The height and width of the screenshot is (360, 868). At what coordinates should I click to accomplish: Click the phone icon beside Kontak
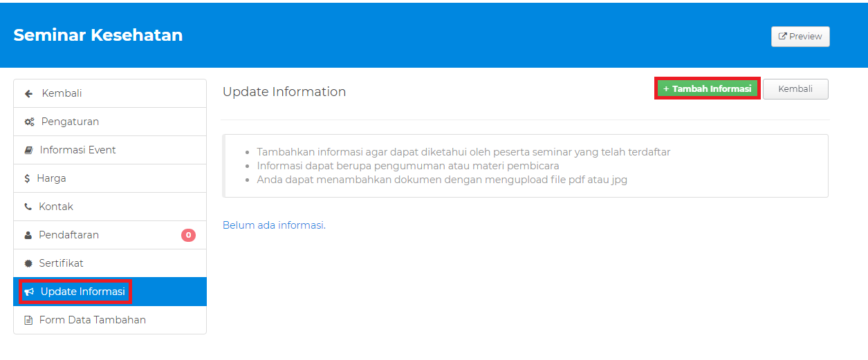[x=28, y=207]
